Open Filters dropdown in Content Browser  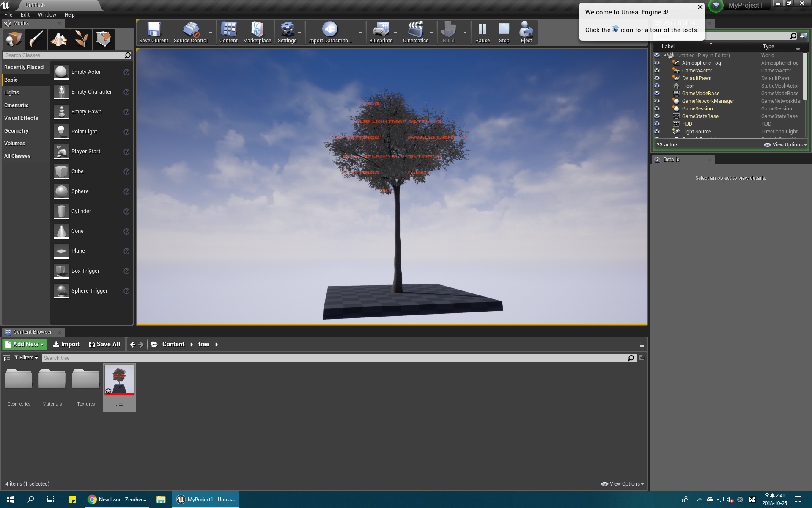tap(26, 358)
